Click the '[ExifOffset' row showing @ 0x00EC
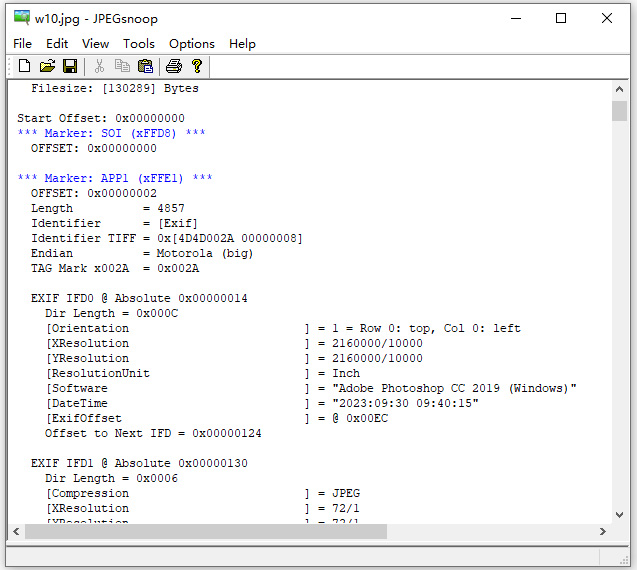 (217, 418)
